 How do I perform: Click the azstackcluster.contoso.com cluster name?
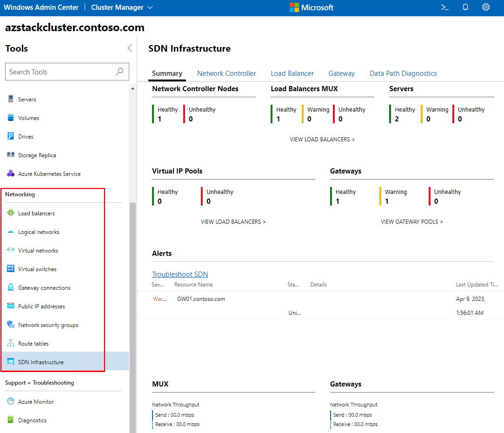point(74,27)
